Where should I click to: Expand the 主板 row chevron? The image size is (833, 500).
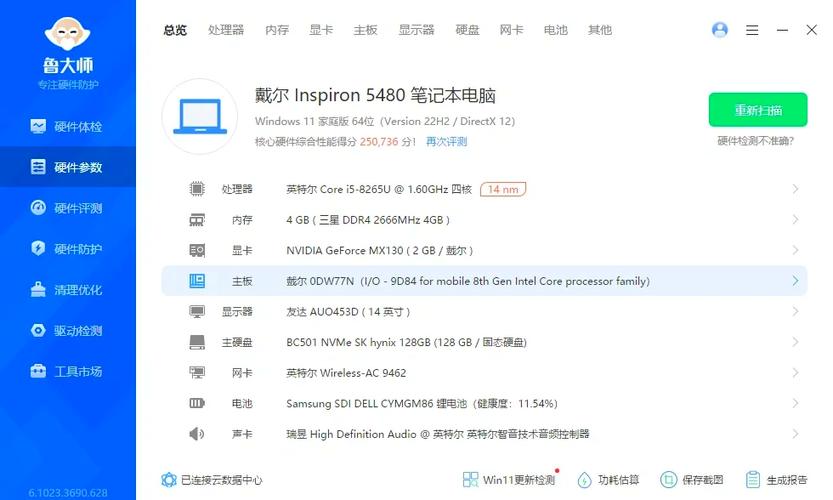[795, 281]
